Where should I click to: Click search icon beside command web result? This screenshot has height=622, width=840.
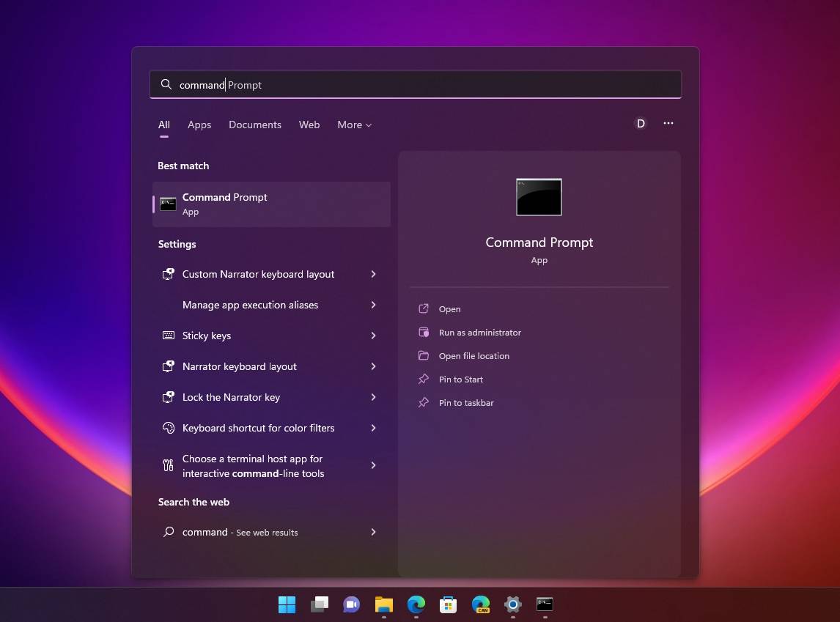pyautogui.click(x=168, y=532)
